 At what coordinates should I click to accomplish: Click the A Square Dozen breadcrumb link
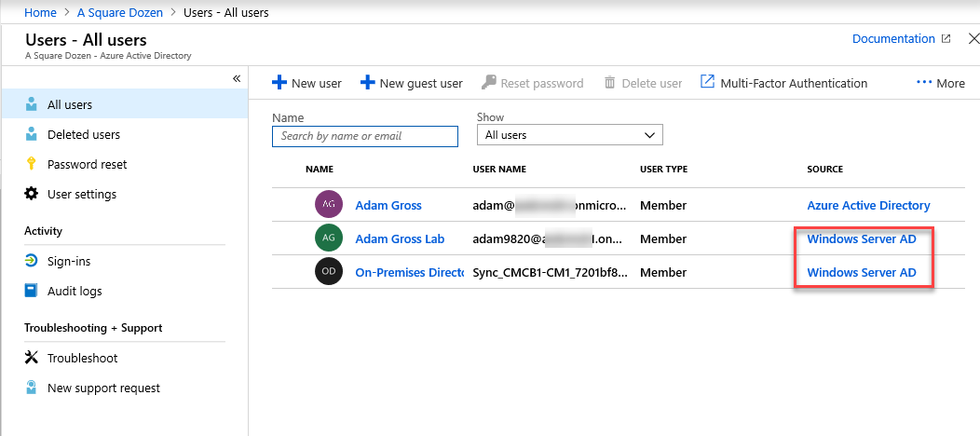coord(120,12)
